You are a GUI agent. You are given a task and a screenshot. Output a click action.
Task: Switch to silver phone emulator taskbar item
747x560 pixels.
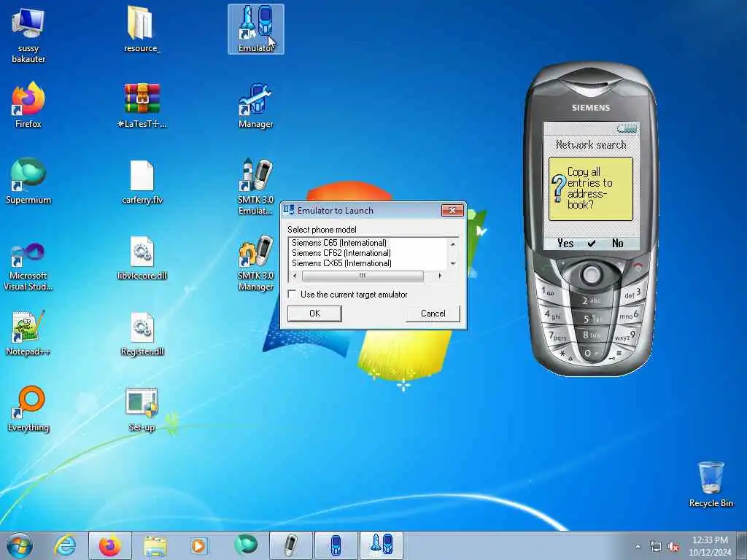290,545
